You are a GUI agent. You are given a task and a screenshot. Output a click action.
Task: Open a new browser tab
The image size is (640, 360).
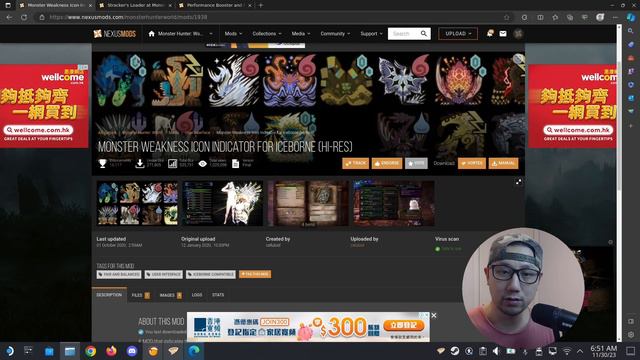[261, 5]
